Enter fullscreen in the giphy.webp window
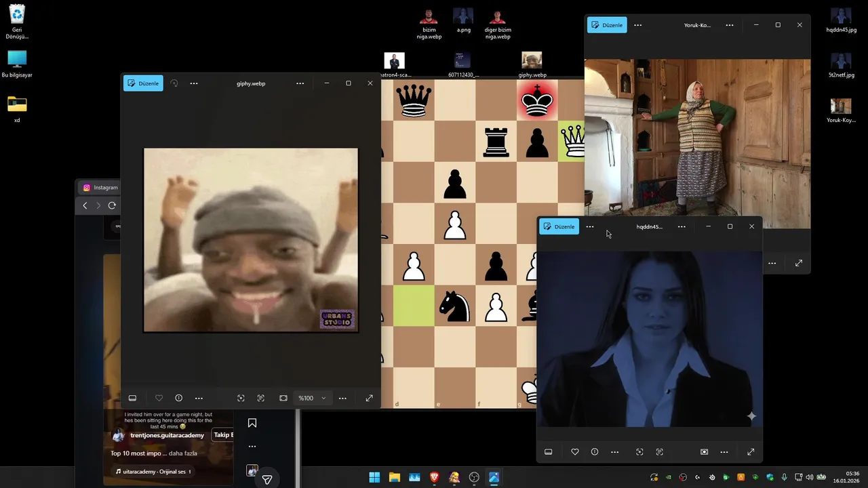This screenshot has height=488, width=868. coord(369,398)
